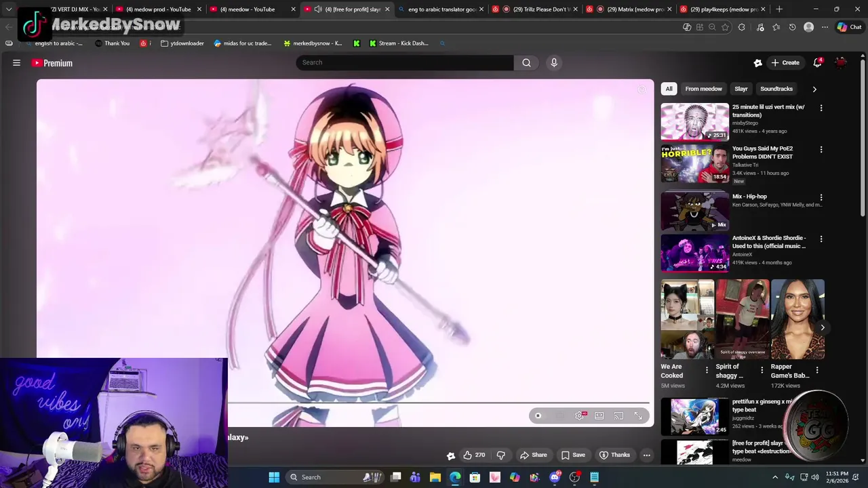868x488 pixels.
Task: Open Copilot Chat in Edge
Action: pos(848,27)
